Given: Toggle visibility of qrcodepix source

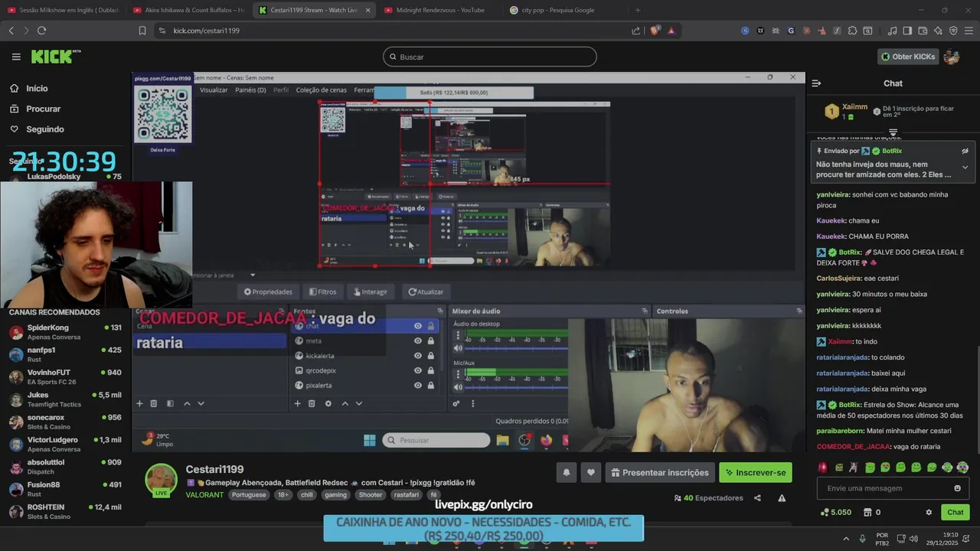Looking at the screenshot, I should (418, 370).
